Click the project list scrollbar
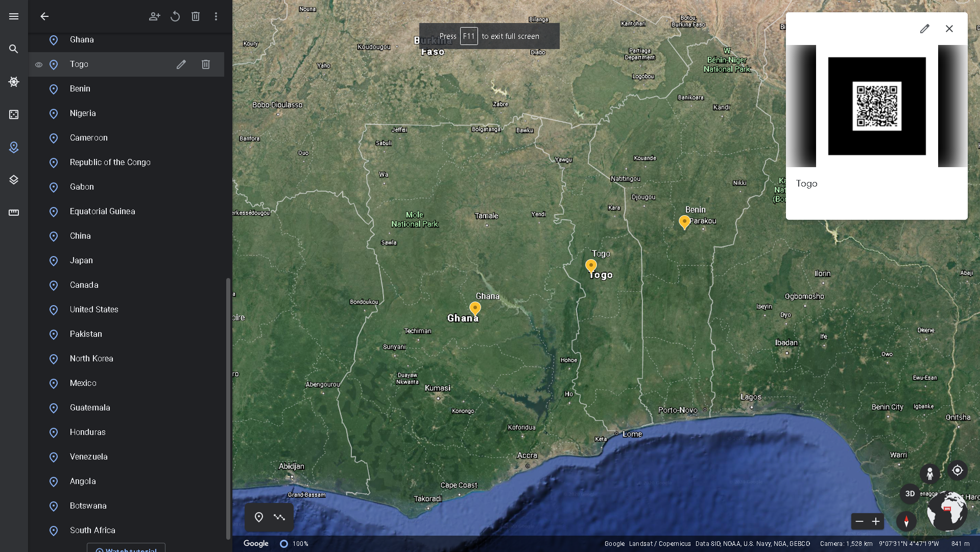 point(228,409)
